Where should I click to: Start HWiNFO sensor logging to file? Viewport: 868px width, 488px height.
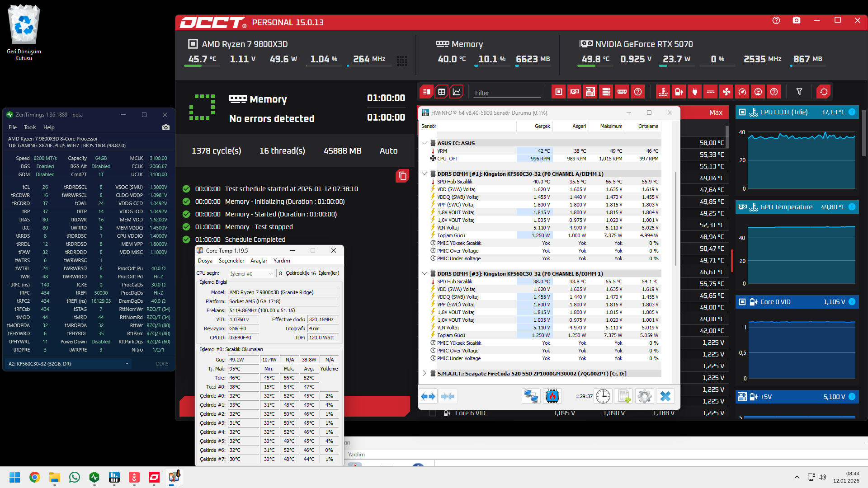[624, 396]
